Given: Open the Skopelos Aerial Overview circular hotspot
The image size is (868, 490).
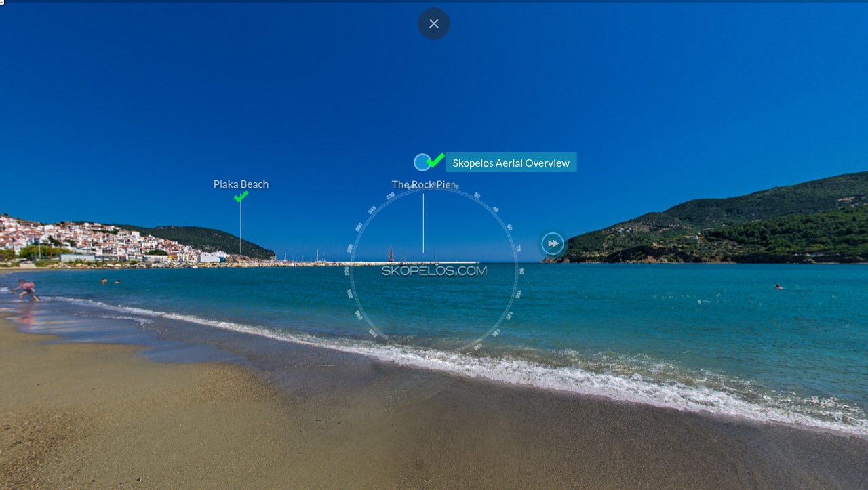Looking at the screenshot, I should tap(422, 162).
